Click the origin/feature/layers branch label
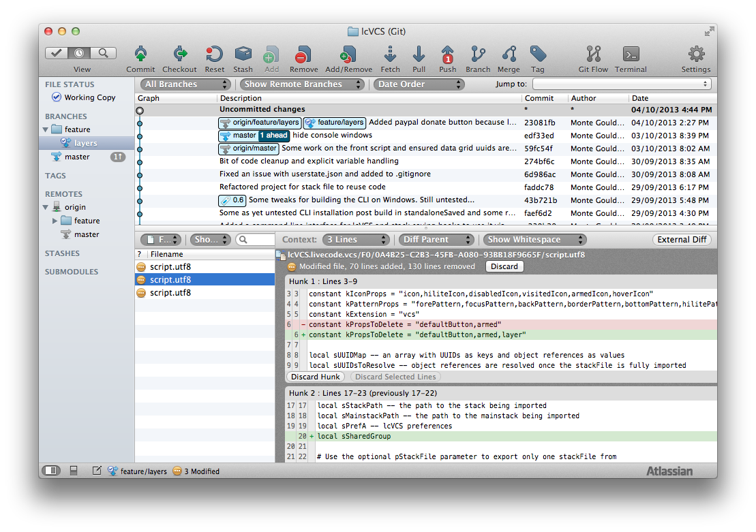756x532 pixels. click(260, 123)
